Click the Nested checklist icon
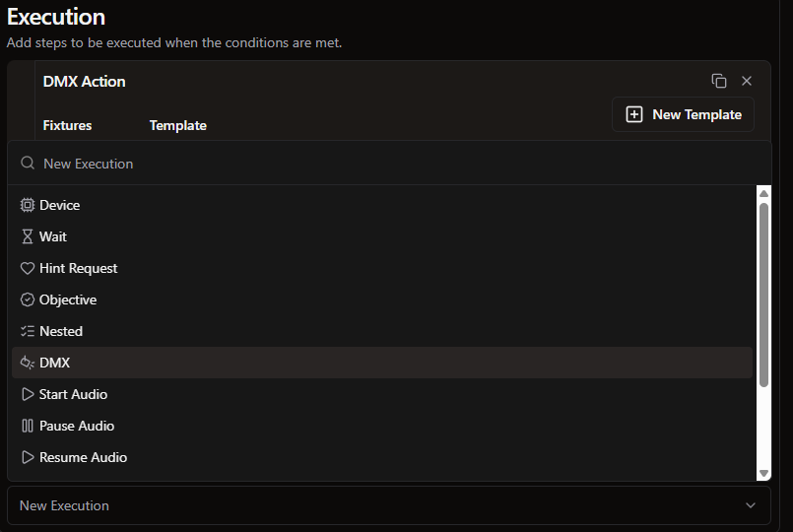This screenshot has height=532, width=793. pos(28,331)
